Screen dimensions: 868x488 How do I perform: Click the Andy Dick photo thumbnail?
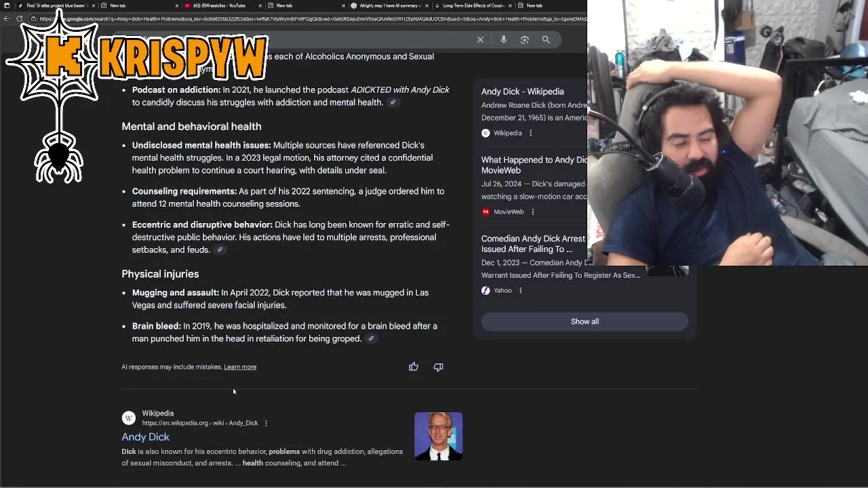point(439,436)
